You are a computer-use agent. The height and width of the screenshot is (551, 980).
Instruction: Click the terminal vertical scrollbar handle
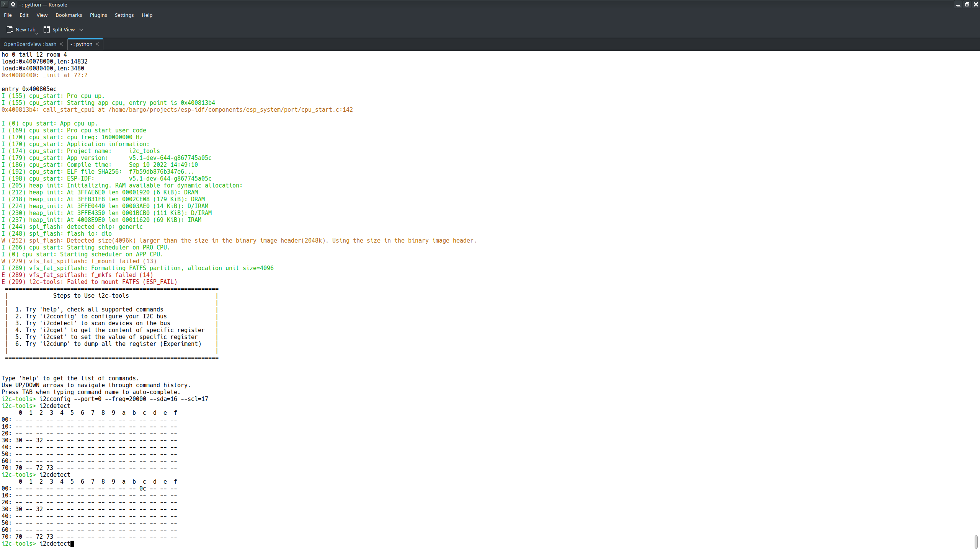[976, 542]
